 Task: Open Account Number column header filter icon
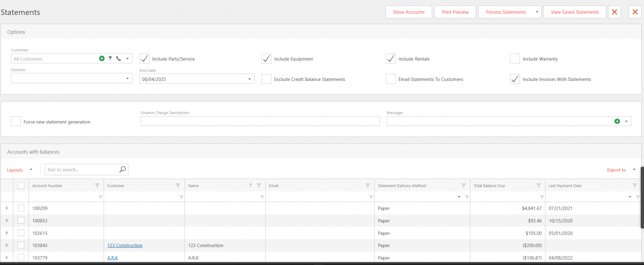97,186
